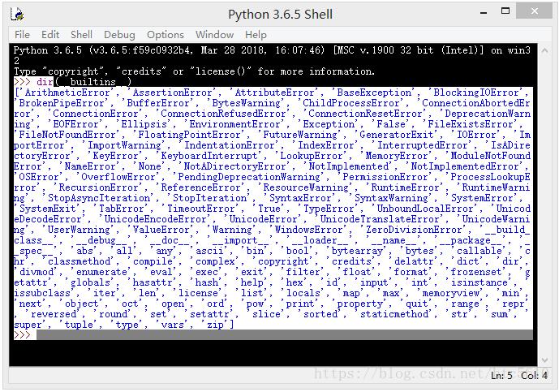This screenshot has height=392, width=559.
Task: Click 'FutureWarning' in the output
Action: pyautogui.click(x=300, y=135)
